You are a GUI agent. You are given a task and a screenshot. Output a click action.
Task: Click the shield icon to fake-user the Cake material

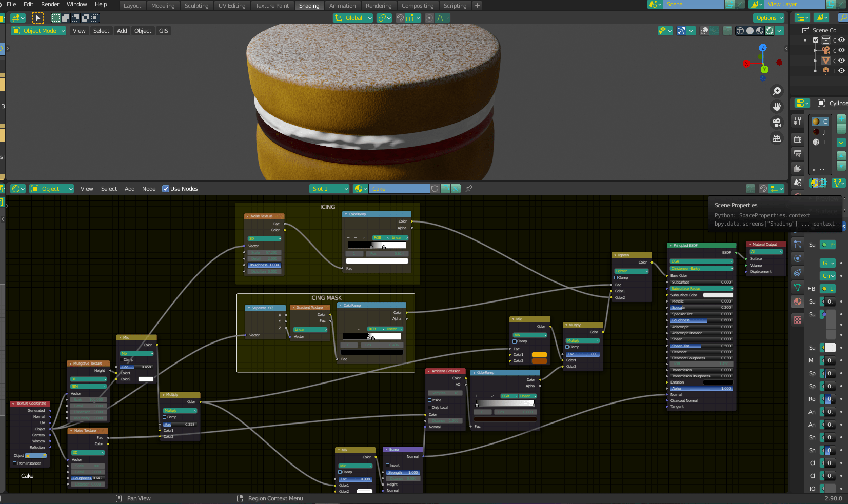coord(435,189)
